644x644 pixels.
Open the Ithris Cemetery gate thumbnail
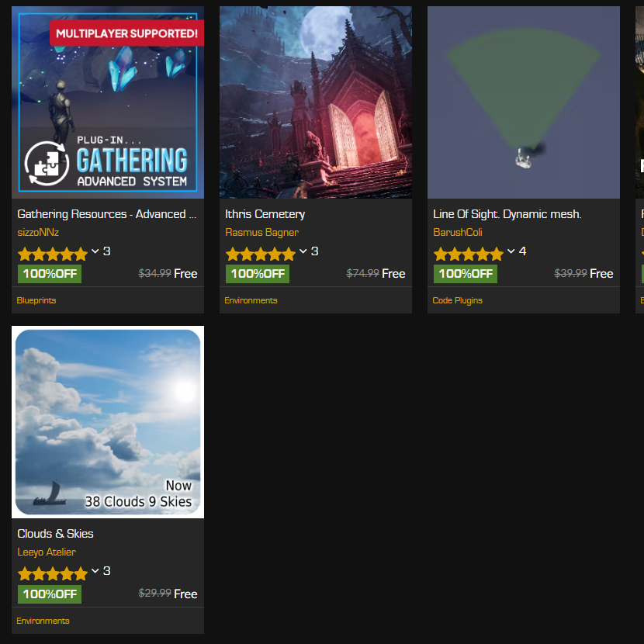315,102
